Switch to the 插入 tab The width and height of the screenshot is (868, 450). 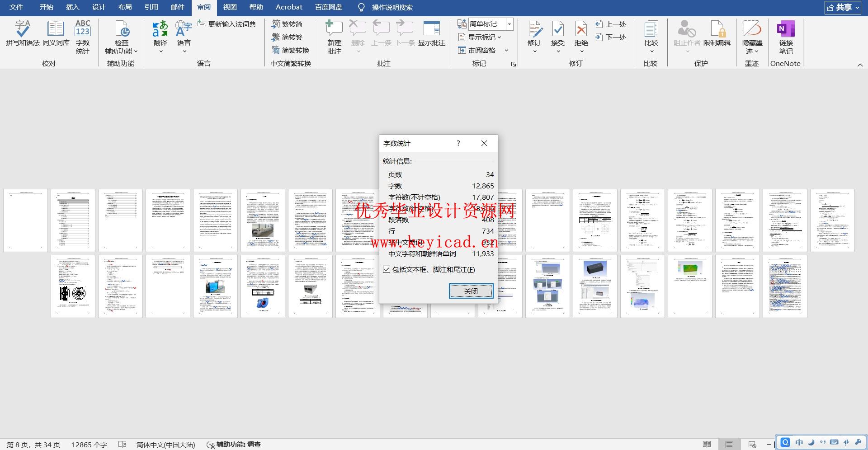coord(72,7)
